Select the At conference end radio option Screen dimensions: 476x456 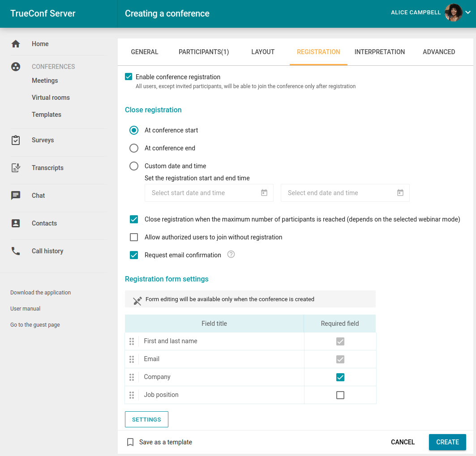134,148
